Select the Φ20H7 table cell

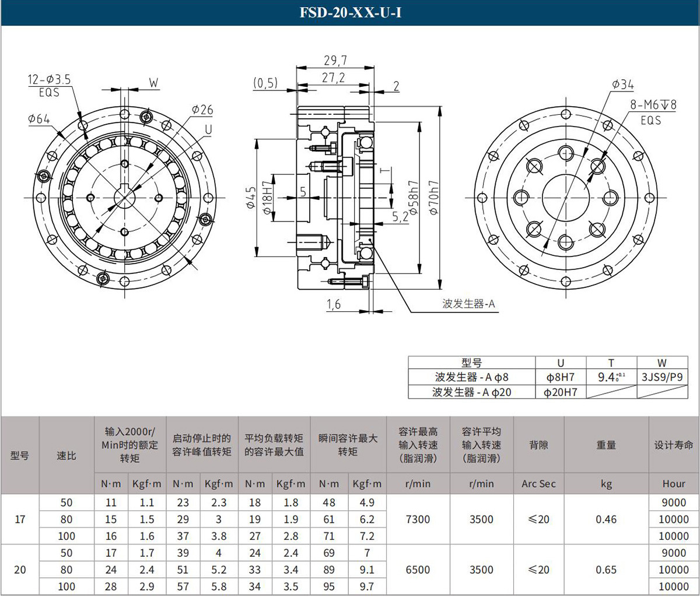pos(560,392)
